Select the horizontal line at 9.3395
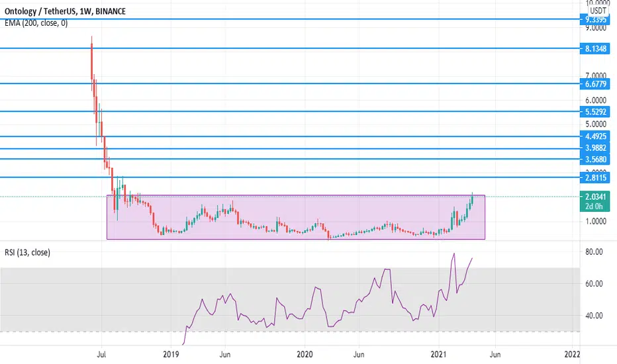 289,19
